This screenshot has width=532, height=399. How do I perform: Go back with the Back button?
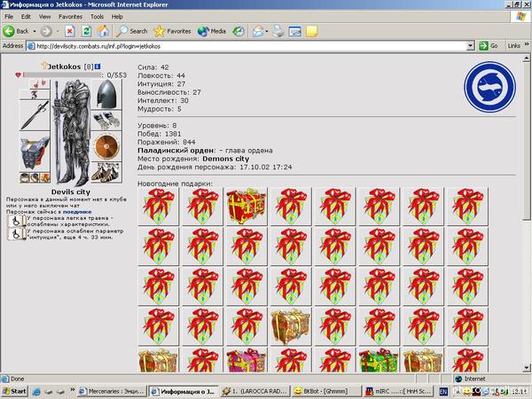(x=16, y=32)
